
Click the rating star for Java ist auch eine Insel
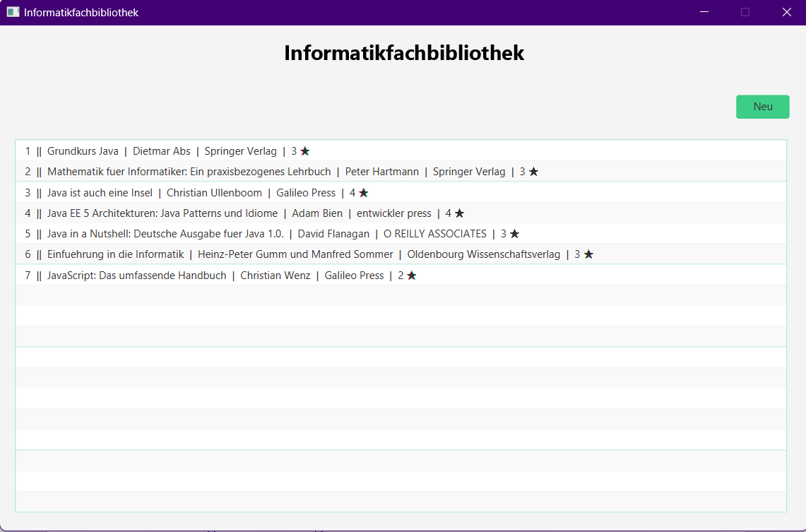(363, 193)
